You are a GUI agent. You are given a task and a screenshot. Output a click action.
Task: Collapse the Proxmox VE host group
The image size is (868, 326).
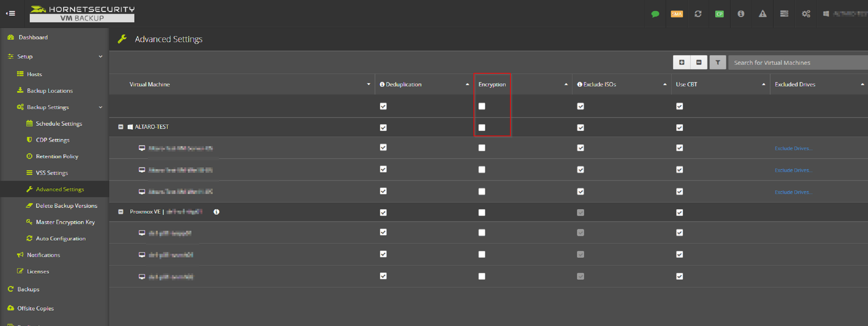pyautogui.click(x=121, y=212)
